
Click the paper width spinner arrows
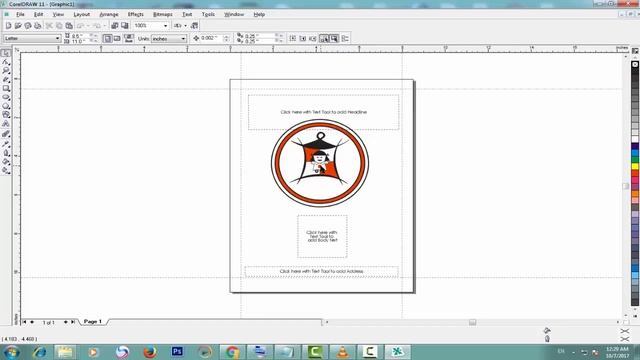pyautogui.click(x=94, y=36)
